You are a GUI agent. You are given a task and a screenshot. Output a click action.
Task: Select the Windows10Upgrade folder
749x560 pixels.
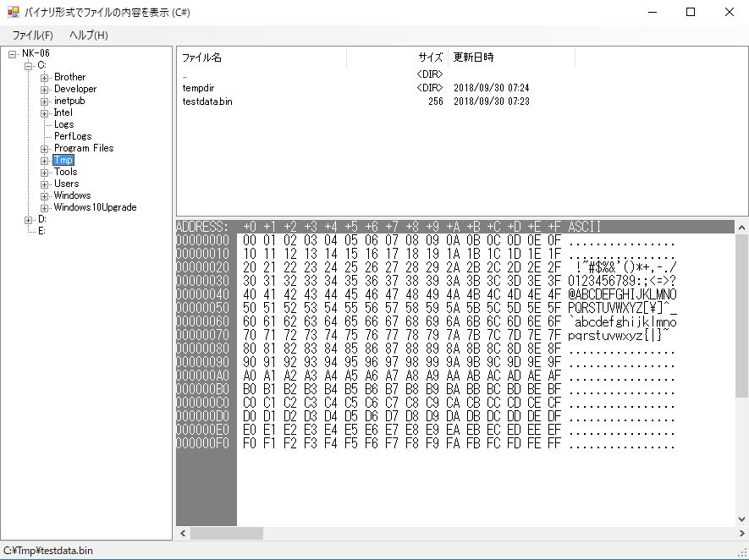(x=95, y=207)
